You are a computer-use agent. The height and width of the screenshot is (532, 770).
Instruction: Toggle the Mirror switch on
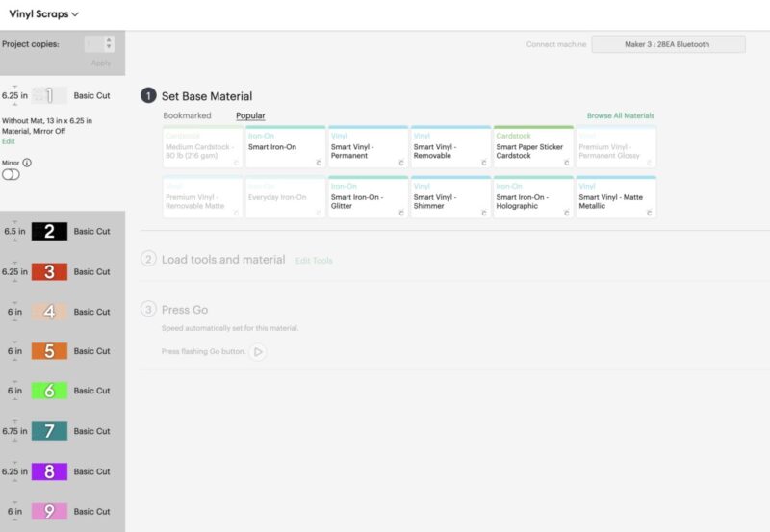[11, 175]
